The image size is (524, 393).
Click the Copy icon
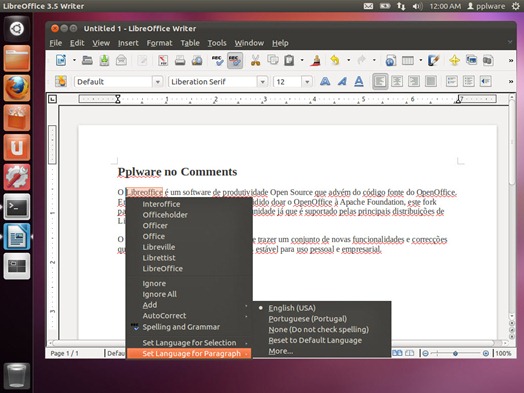(x=273, y=60)
